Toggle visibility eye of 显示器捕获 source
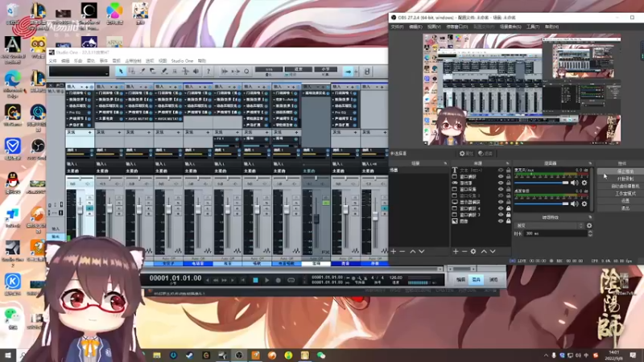The height and width of the screenshot is (362, 644). (x=500, y=202)
